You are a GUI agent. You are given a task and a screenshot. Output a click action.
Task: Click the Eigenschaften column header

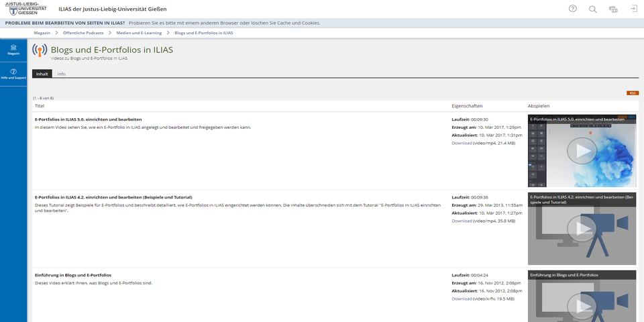[467, 106]
